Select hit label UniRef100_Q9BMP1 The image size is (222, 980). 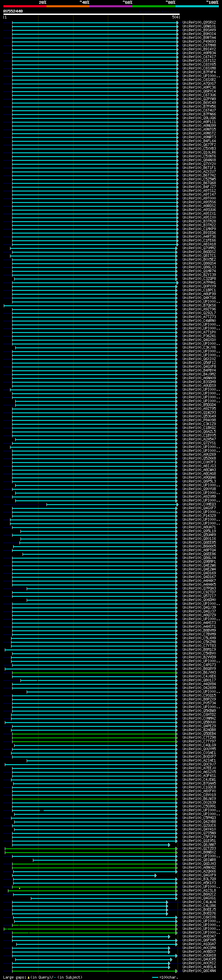[x=199, y=561]
